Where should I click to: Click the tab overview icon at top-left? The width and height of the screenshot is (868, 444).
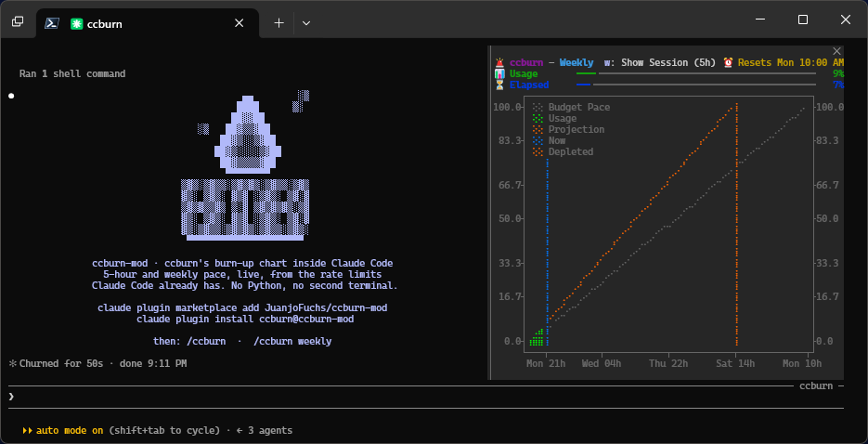pos(18,21)
